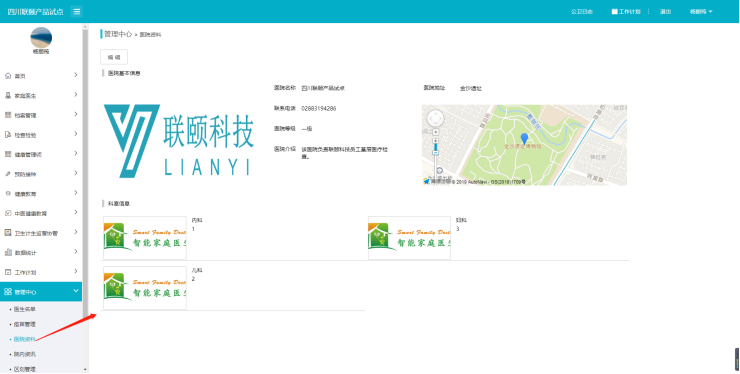Open the user account dropdown in top bar
This screenshot has height=374, width=740.
pyautogui.click(x=701, y=11)
